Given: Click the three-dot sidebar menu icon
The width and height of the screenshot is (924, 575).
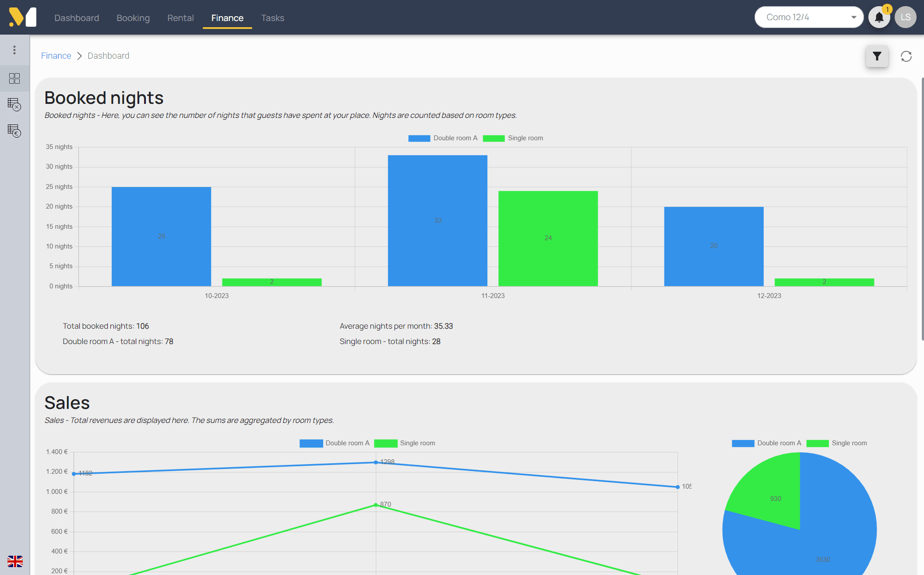Looking at the screenshot, I should 14,50.
